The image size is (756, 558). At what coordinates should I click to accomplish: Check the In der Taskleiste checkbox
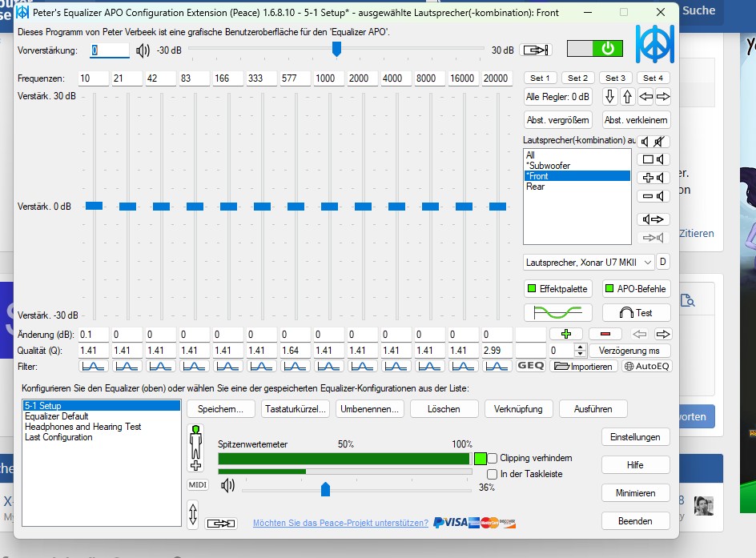coord(492,474)
